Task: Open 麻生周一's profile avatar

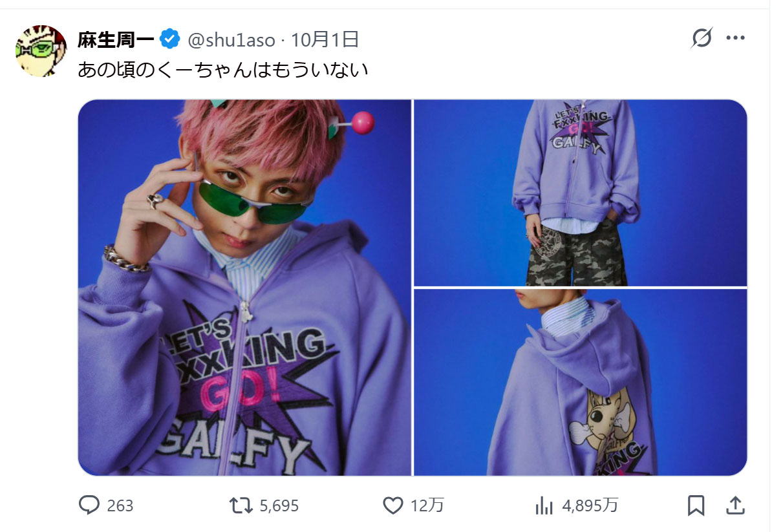Action: click(x=41, y=51)
